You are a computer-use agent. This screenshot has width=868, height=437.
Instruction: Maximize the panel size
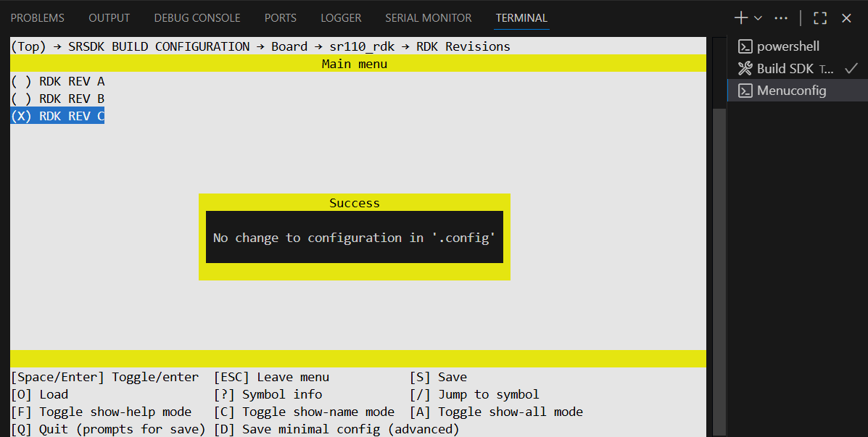click(x=820, y=18)
